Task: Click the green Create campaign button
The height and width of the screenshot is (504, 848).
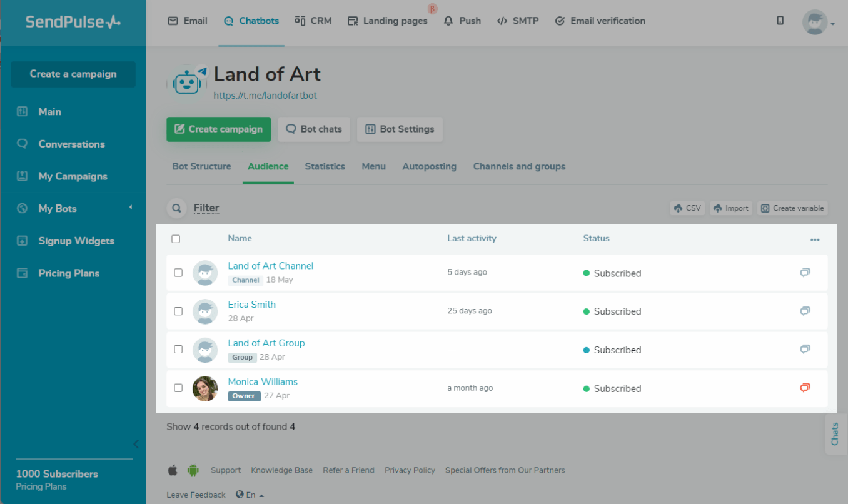Action: (x=218, y=129)
